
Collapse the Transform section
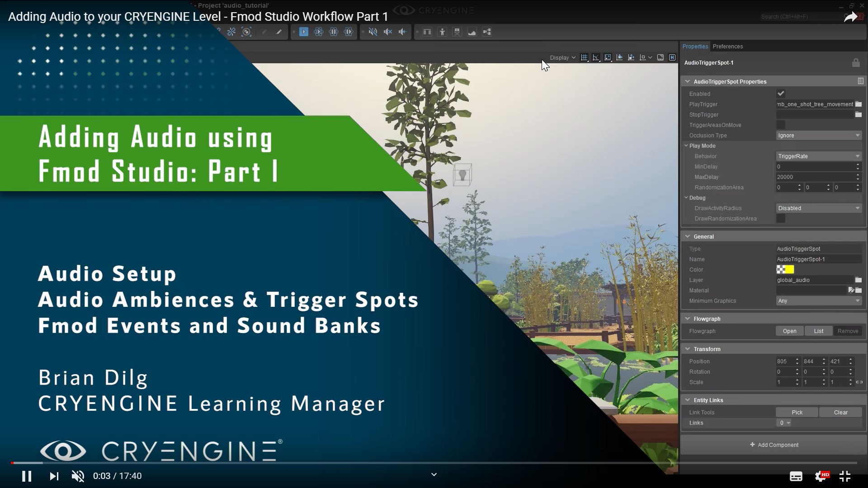pos(688,349)
